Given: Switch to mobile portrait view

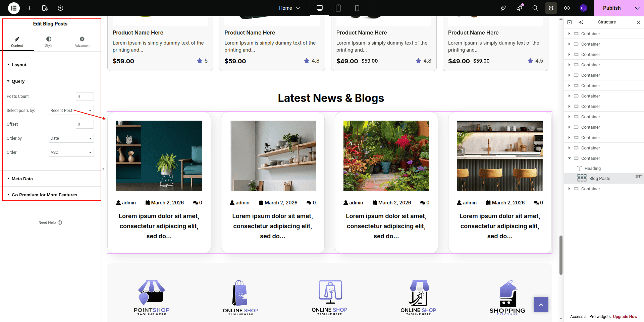Looking at the screenshot, I should point(357,8).
